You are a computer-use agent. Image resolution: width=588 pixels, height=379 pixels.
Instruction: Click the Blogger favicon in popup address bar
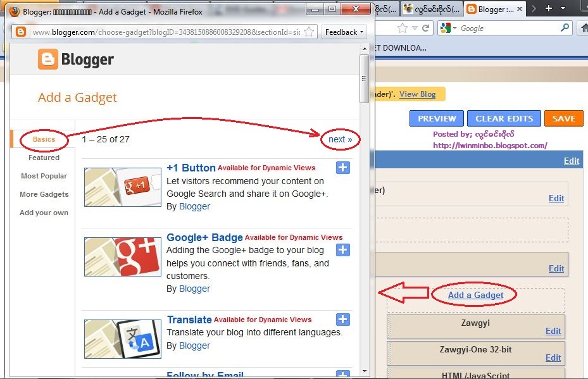coord(21,32)
